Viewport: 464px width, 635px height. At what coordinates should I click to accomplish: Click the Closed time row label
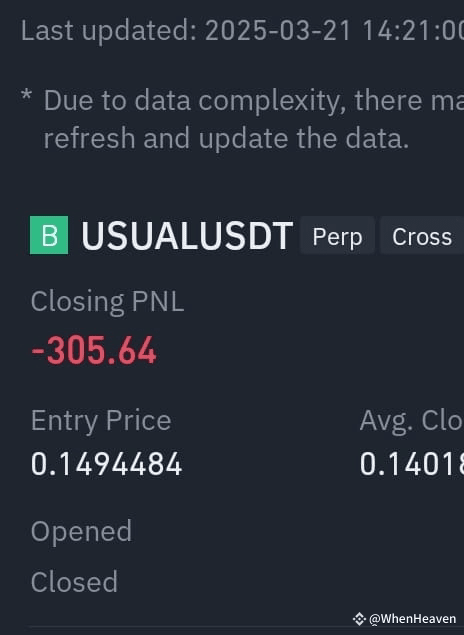[x=74, y=582]
